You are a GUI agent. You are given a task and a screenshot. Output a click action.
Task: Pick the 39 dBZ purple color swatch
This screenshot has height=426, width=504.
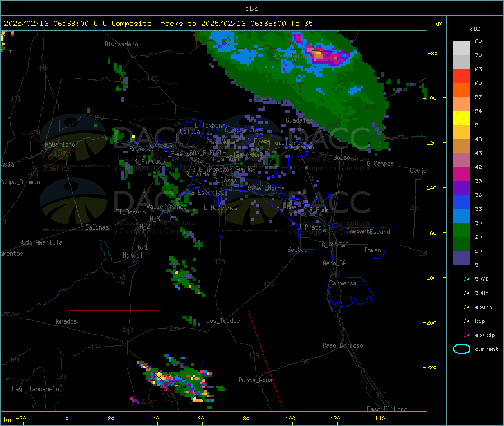(x=461, y=188)
